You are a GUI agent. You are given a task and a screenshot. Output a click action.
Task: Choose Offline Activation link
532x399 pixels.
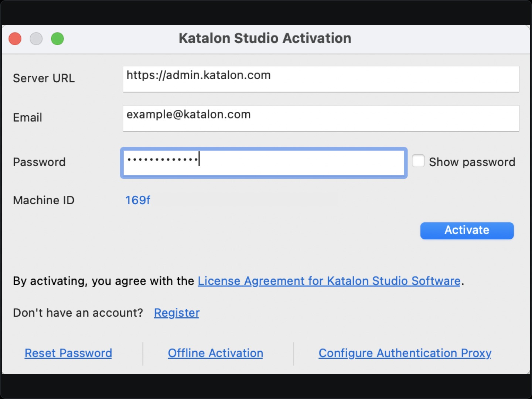coord(215,353)
